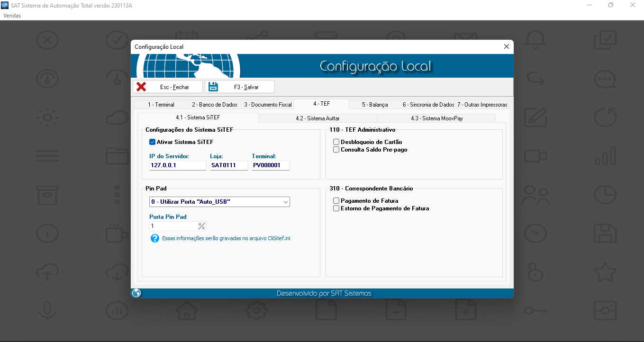Open the Vendas menu
The height and width of the screenshot is (342, 644).
(x=12, y=16)
